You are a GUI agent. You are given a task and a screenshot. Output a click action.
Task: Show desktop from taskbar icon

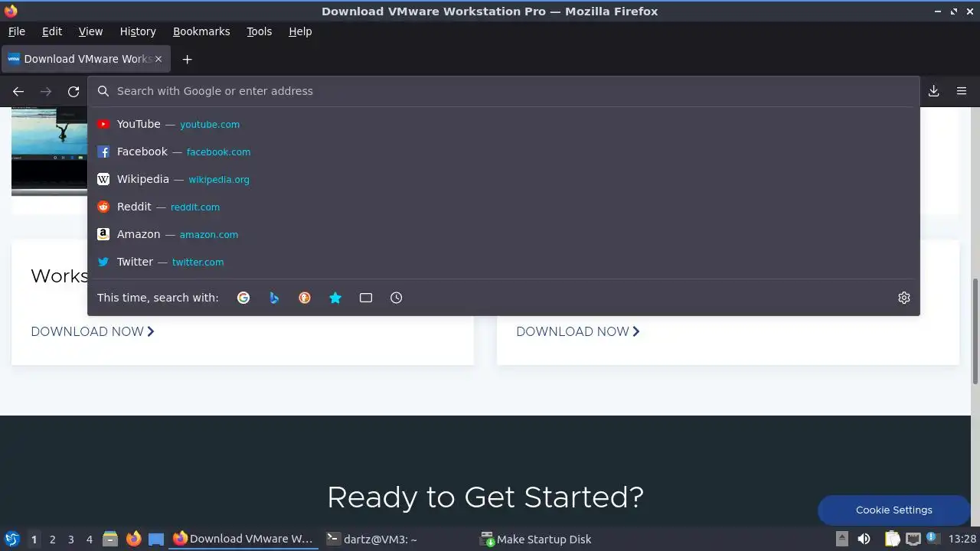coord(156,539)
